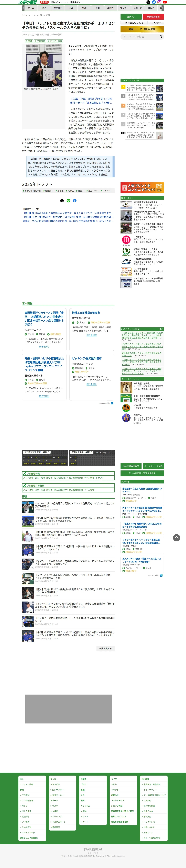Click 続きを読む under ピッキング job card

(92, 384)
